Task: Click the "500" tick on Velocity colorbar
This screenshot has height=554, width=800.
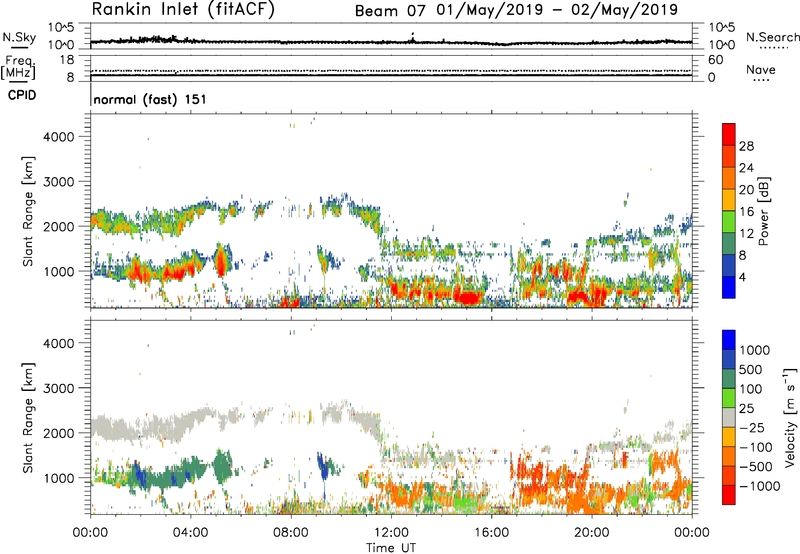Action: (x=751, y=369)
